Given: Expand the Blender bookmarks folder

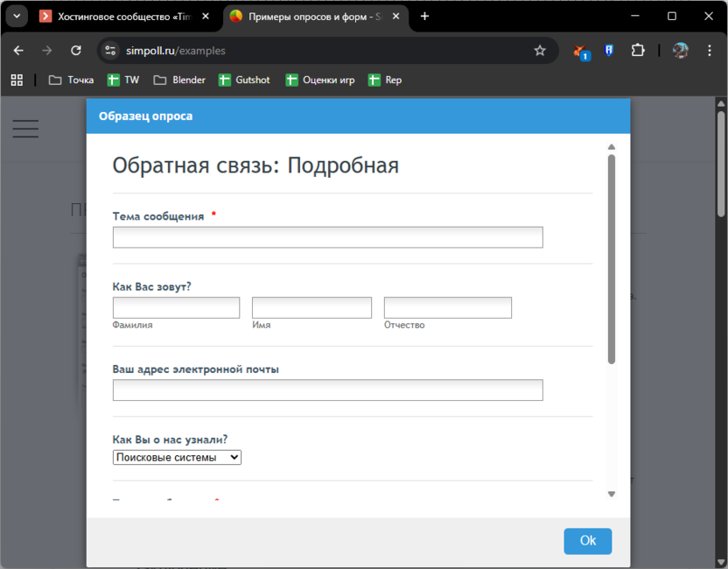Looking at the screenshot, I should [178, 80].
